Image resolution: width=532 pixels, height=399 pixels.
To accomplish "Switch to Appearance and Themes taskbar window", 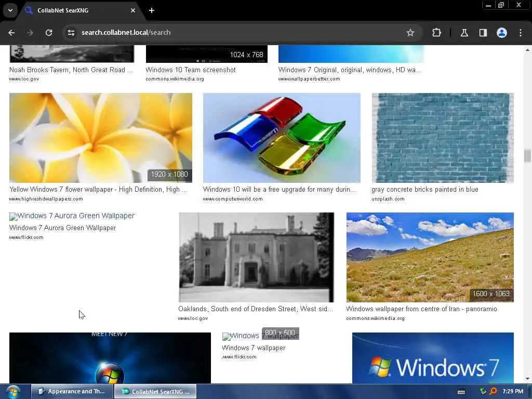I will [x=72, y=391].
